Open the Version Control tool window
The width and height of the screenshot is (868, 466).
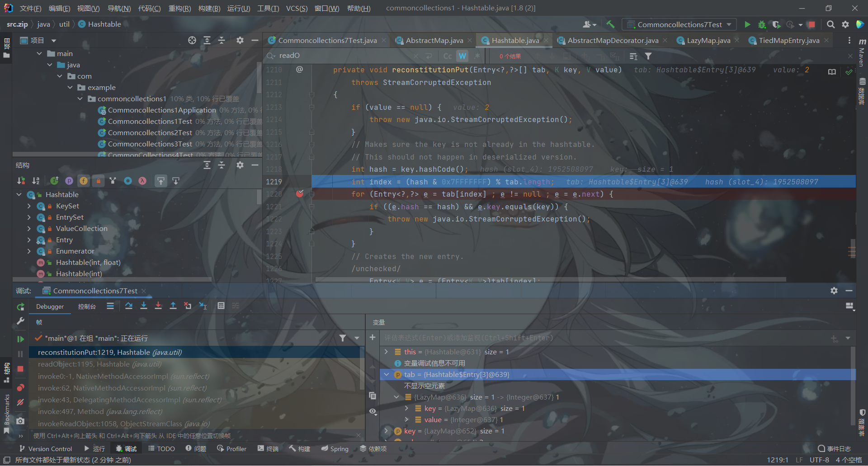click(46, 449)
